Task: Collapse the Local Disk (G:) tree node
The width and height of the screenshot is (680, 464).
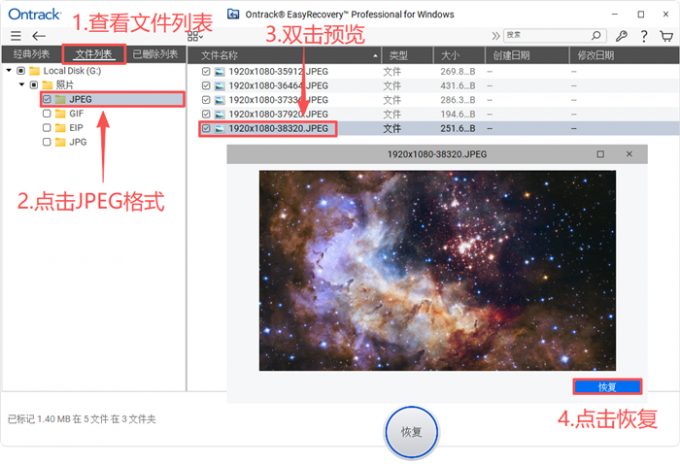Action: (9, 70)
